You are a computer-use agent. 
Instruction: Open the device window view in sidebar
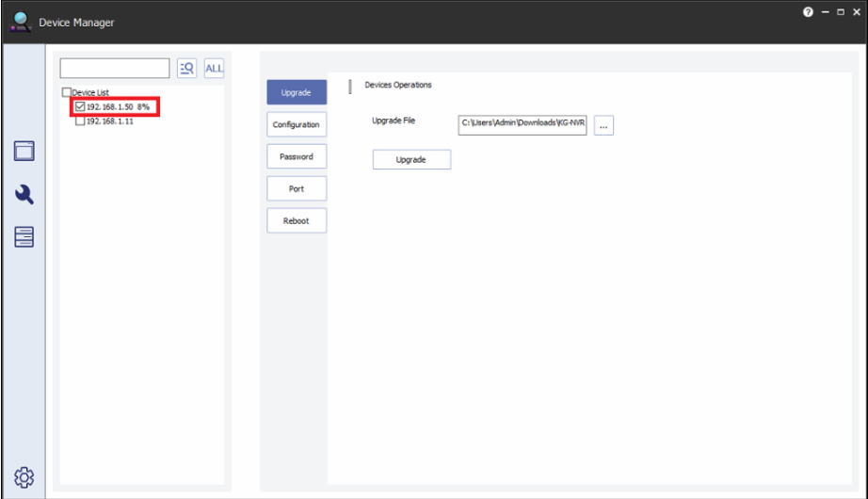pyautogui.click(x=24, y=152)
